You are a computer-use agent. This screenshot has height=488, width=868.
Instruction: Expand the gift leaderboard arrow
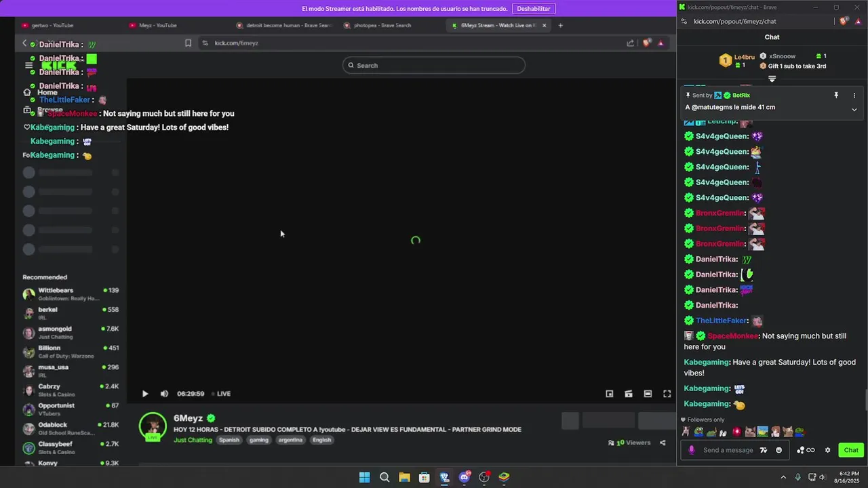click(x=772, y=79)
